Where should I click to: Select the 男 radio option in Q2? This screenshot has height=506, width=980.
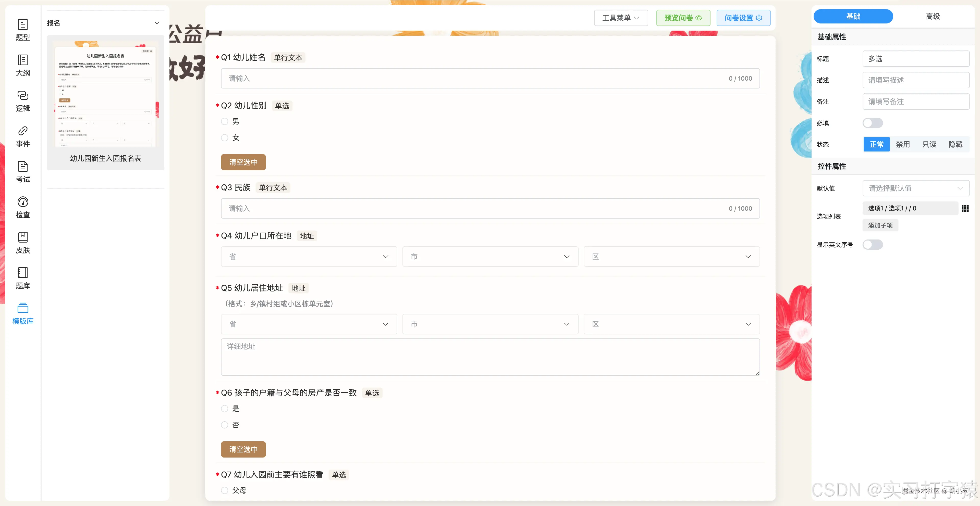225,122
